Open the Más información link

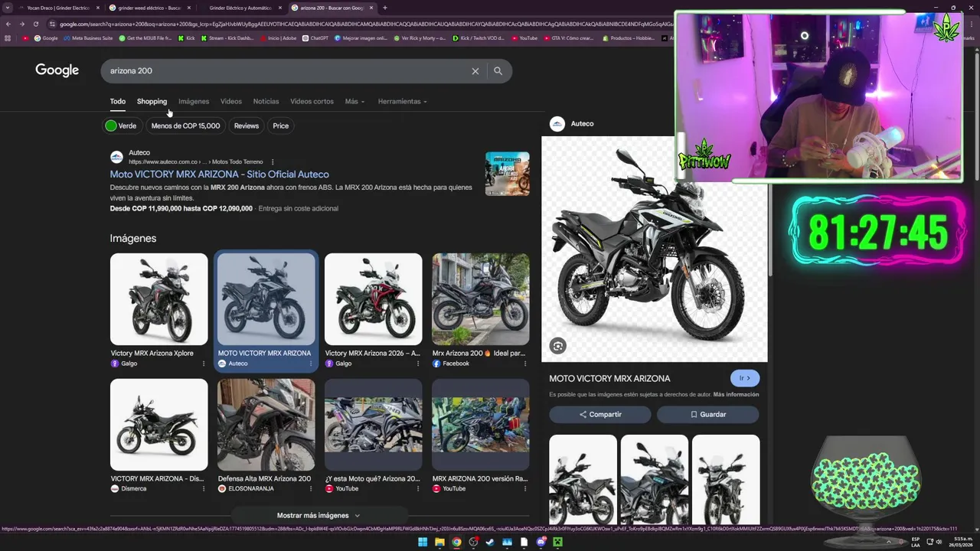coord(736,395)
